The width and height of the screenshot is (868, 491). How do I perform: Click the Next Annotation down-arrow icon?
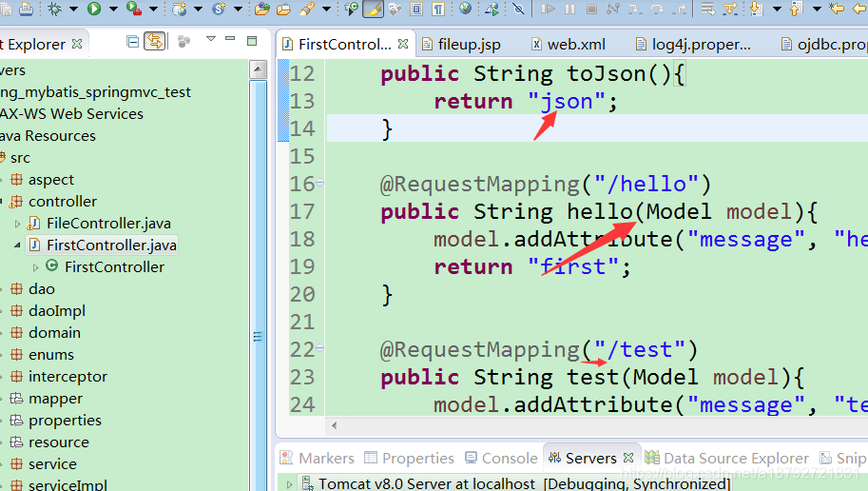point(756,9)
